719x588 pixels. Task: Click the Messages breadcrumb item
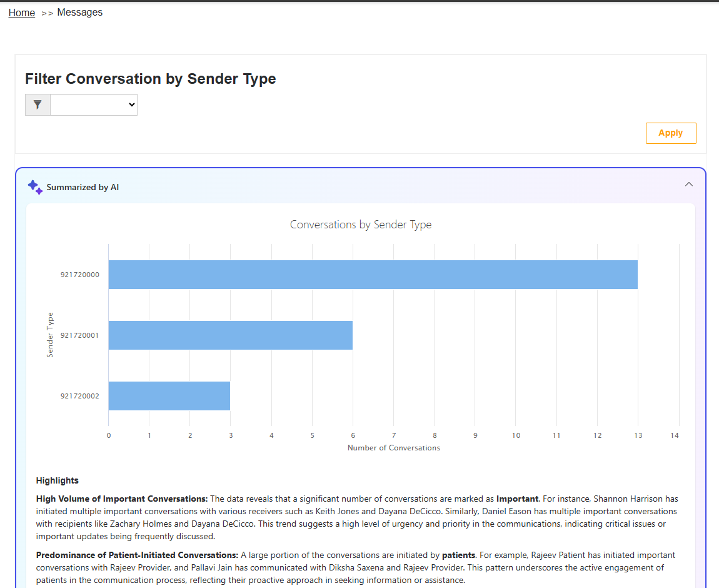click(x=80, y=13)
